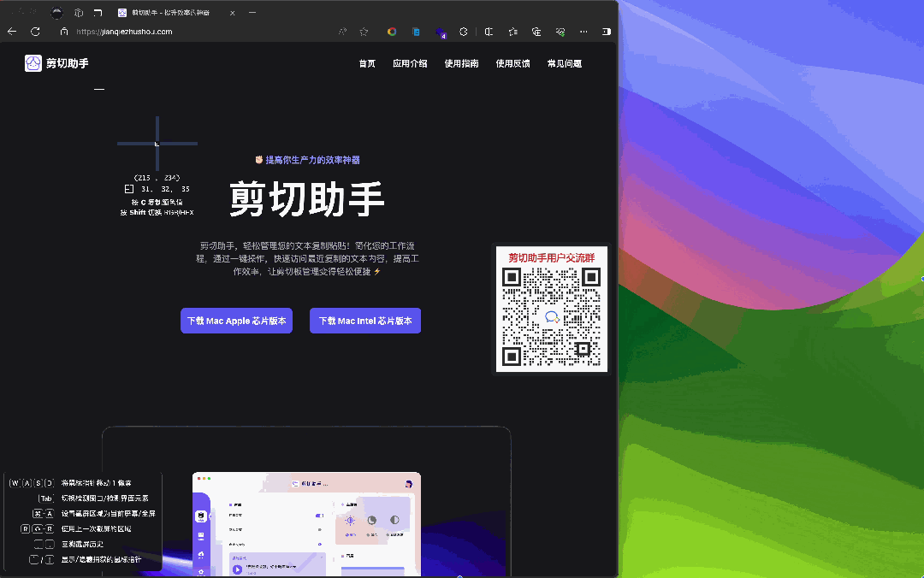
Task: Open a new tab with plus button
Action: [252, 12]
